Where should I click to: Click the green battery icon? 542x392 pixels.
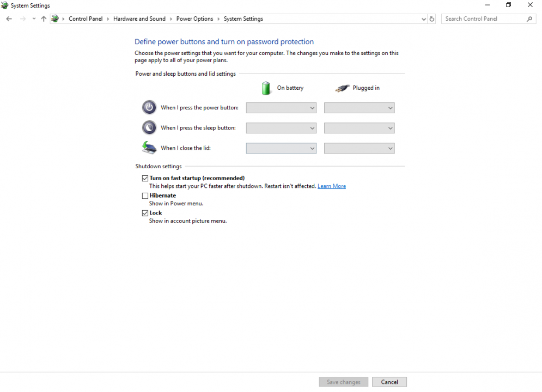(266, 88)
